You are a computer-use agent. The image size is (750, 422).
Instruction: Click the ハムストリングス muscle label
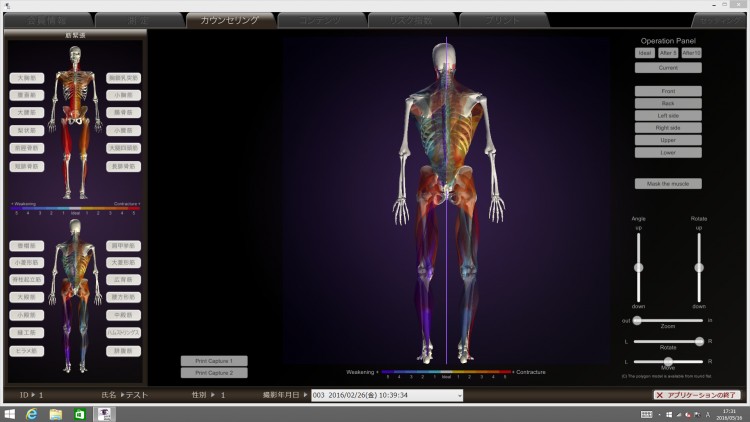125,332
